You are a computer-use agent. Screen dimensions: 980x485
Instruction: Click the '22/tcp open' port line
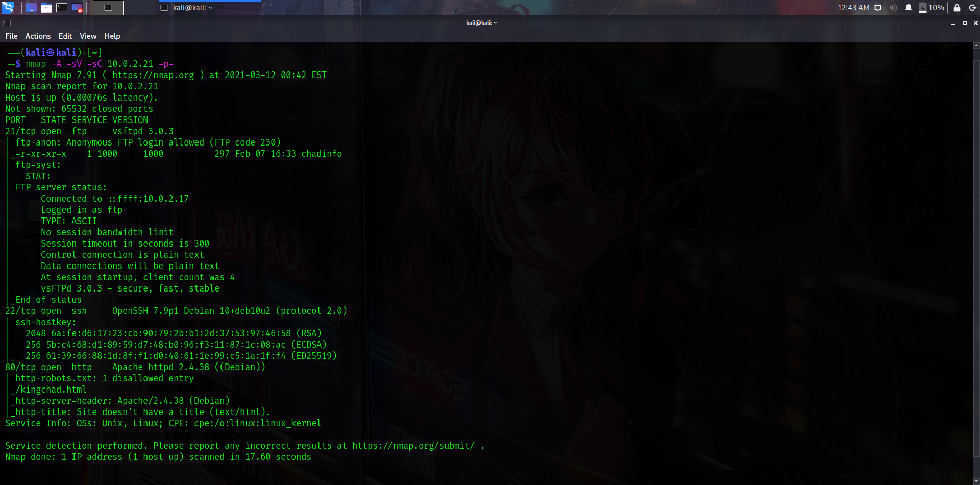[176, 311]
